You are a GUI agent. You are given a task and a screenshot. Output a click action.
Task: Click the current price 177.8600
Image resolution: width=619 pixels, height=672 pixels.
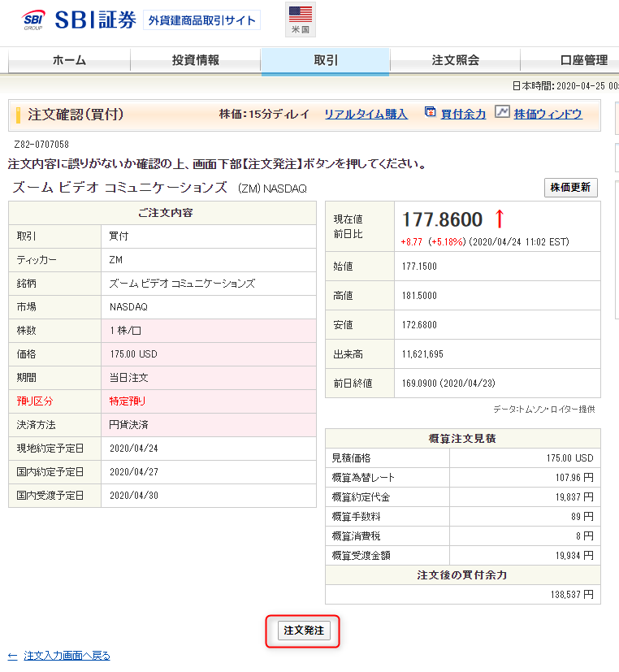(x=442, y=220)
